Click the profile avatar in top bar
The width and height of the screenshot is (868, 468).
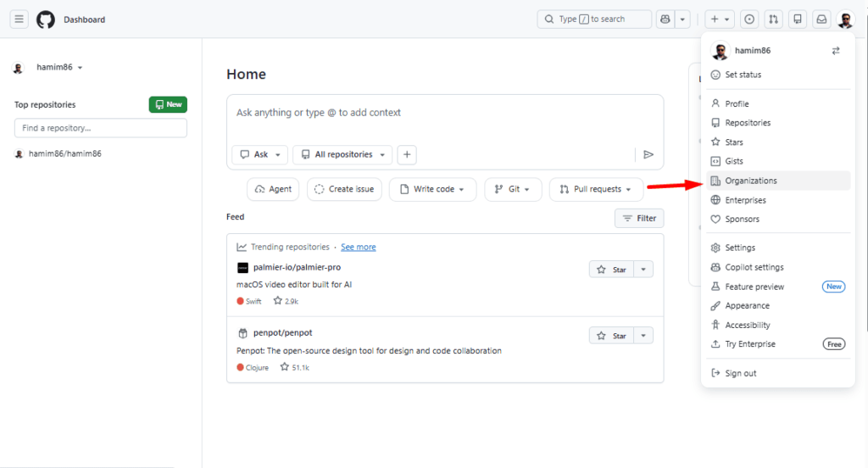click(845, 20)
